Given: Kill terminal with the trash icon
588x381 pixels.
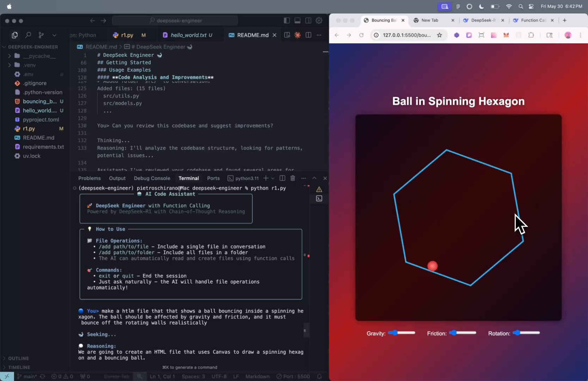Looking at the screenshot, I should point(293,178).
